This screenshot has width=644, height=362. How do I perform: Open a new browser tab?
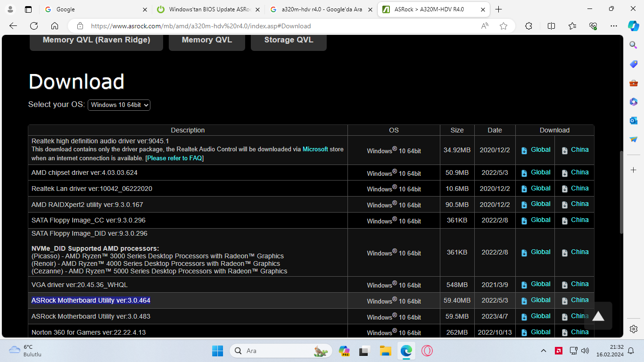click(x=499, y=9)
